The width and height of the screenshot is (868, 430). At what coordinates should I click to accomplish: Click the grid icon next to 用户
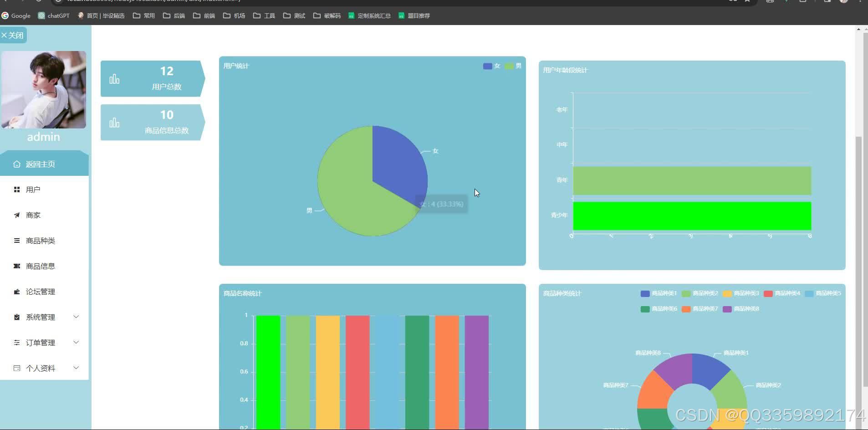[17, 189]
